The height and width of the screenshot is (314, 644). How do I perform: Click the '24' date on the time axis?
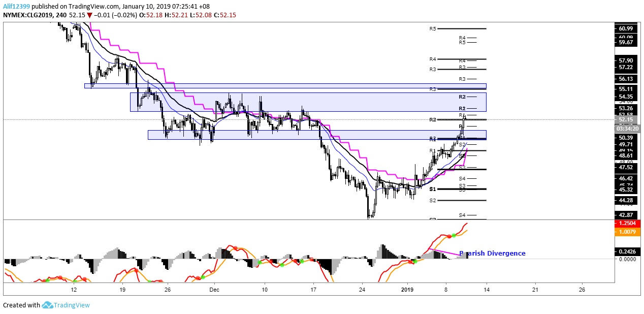pyautogui.click(x=362, y=289)
